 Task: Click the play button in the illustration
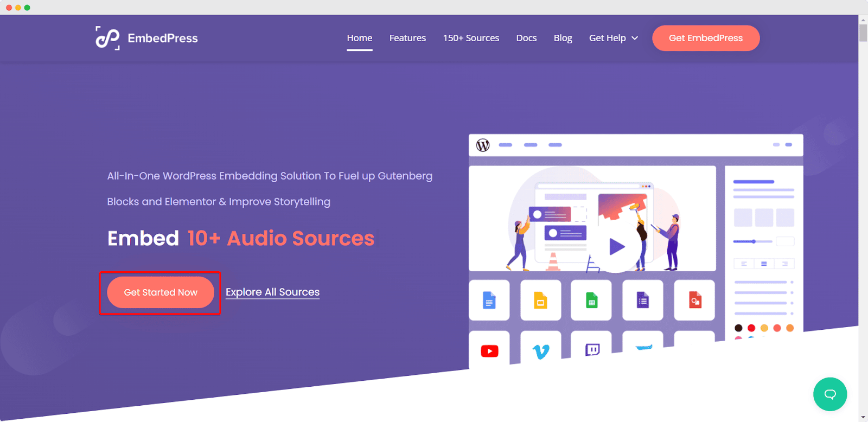point(617,247)
